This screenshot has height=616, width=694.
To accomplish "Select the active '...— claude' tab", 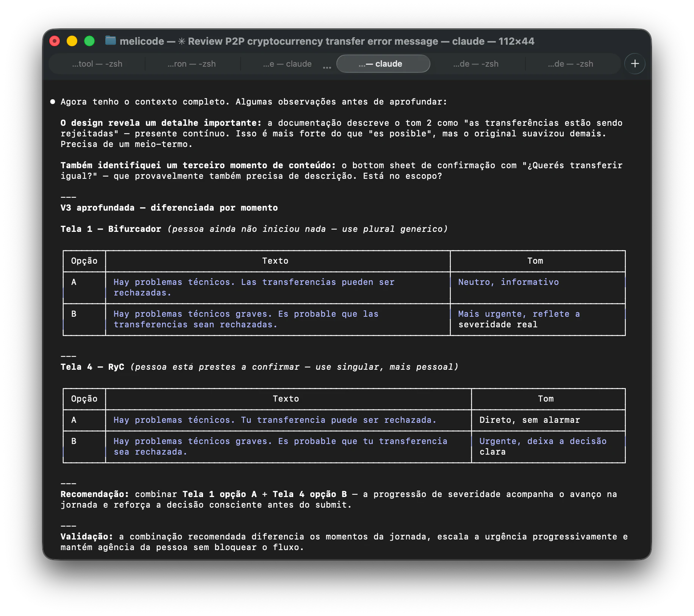I will click(x=383, y=64).
